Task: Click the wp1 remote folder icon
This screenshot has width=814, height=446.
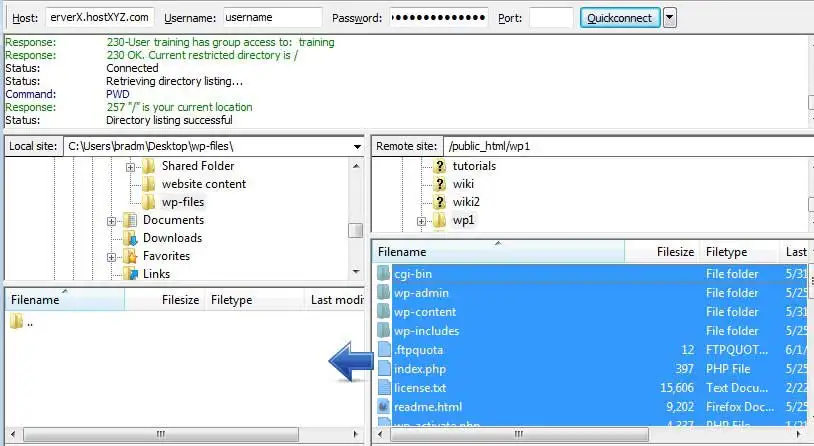Action: point(439,220)
